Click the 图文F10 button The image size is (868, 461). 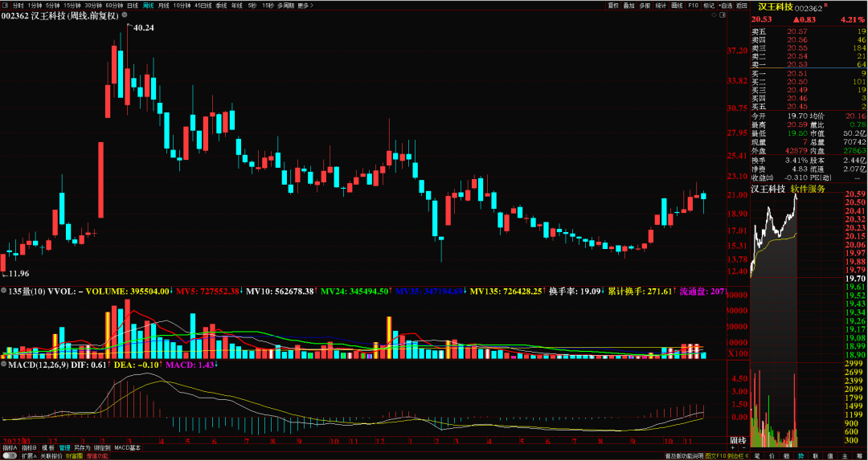click(716, 456)
